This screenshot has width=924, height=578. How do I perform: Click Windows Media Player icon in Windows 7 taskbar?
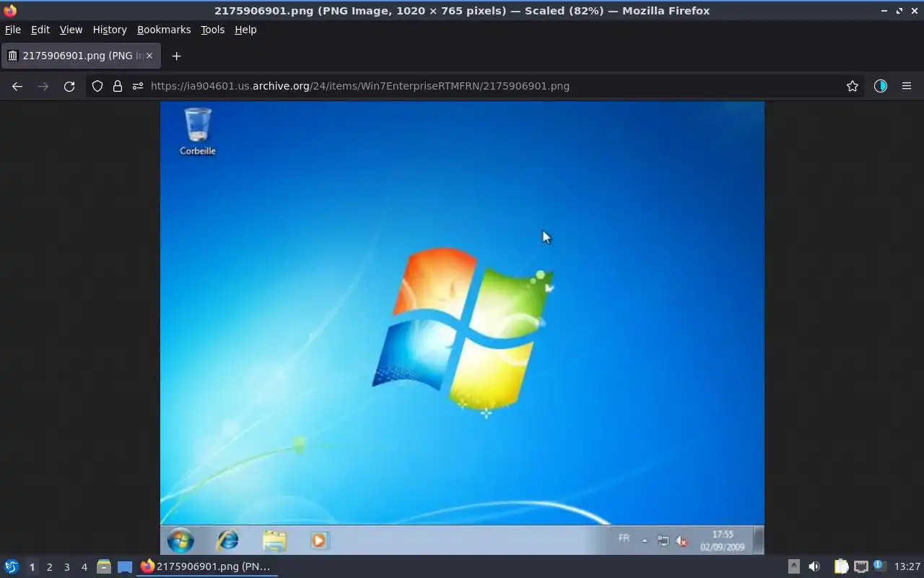319,540
